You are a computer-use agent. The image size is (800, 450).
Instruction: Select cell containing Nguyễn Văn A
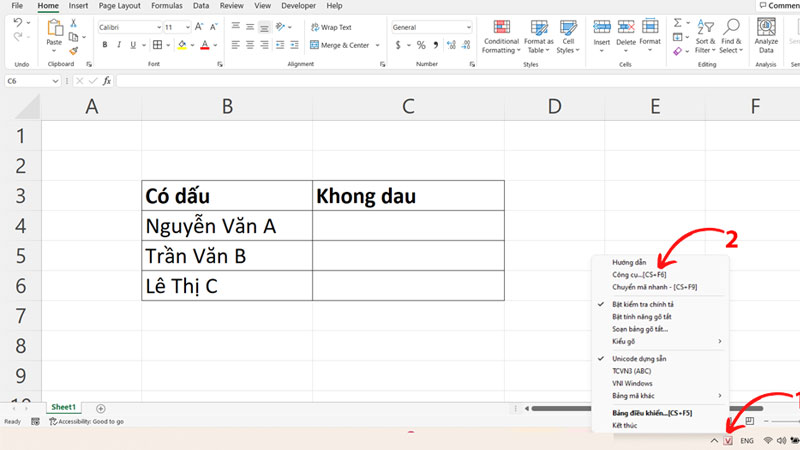pos(227,226)
